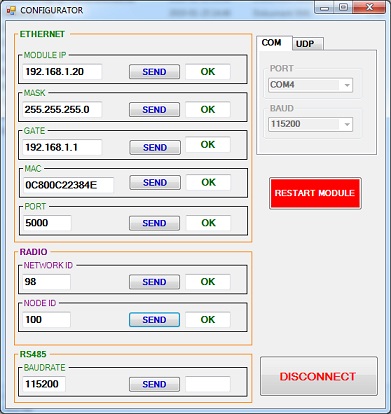Click the red RESTART MODULE button
This screenshot has width=391, height=414.
click(315, 193)
